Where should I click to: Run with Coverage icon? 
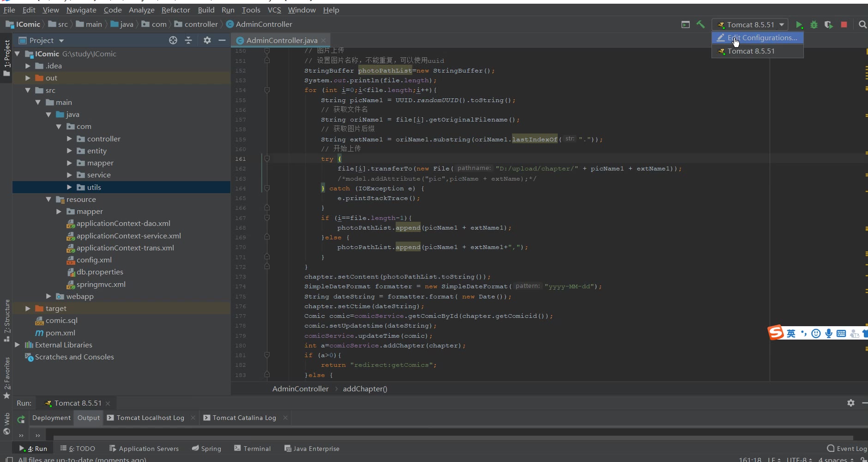point(829,25)
